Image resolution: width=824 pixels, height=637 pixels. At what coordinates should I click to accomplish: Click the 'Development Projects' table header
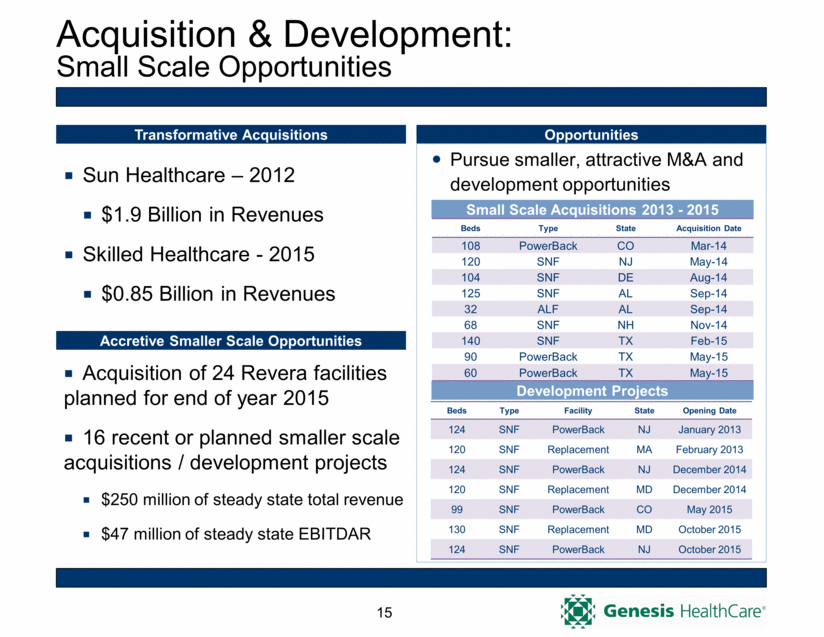click(592, 391)
